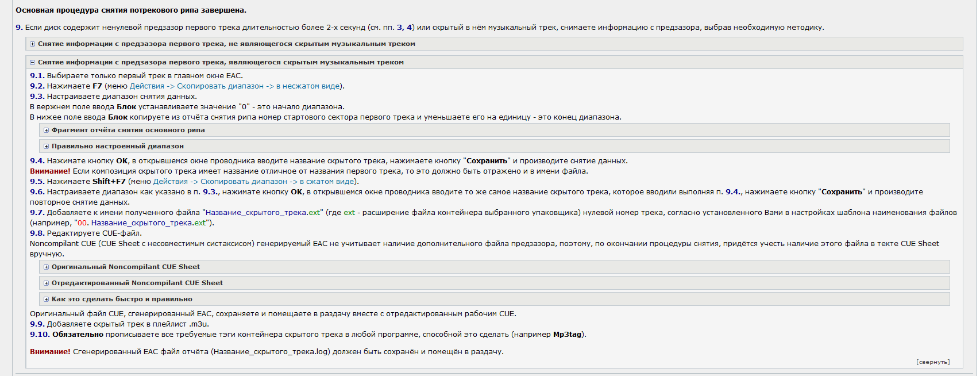
Task: Expand 'Правильно настроенный диапазон' spoiler header
Action: (495, 146)
